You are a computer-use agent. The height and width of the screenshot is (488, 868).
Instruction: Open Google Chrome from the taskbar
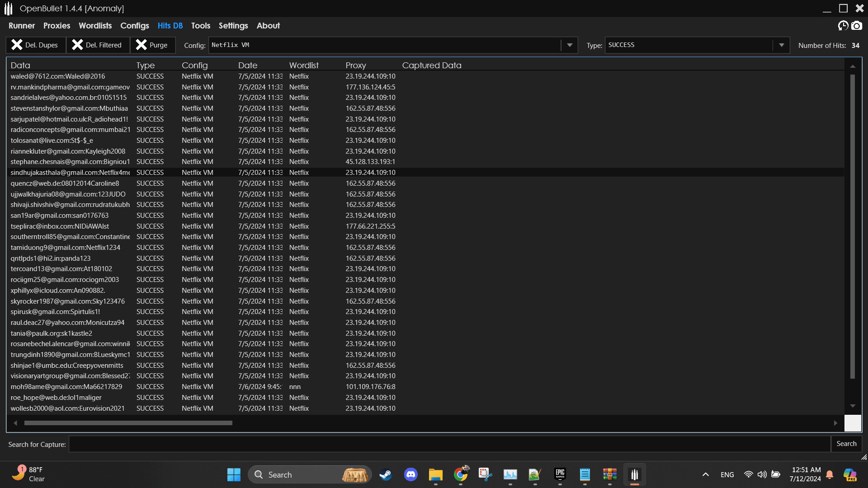pyautogui.click(x=461, y=474)
